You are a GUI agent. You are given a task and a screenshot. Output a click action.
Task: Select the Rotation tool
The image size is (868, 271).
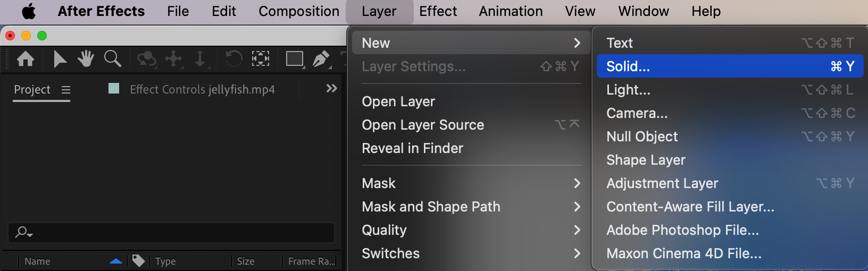tap(233, 58)
